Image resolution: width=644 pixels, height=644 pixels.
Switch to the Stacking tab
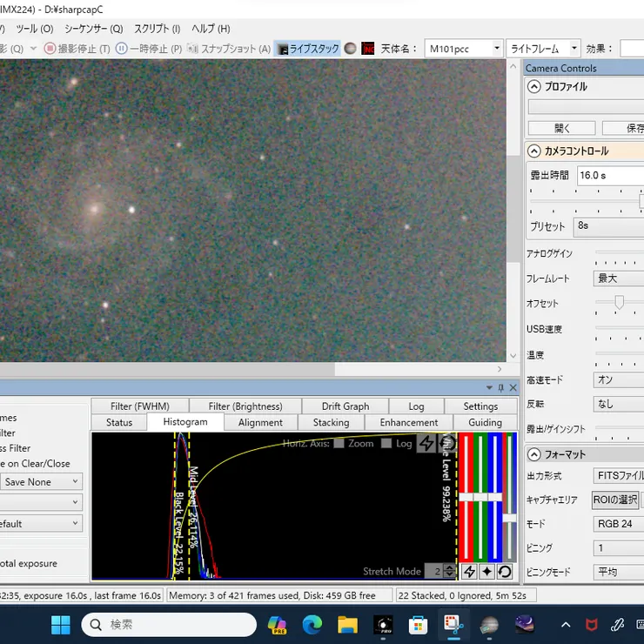[331, 423]
